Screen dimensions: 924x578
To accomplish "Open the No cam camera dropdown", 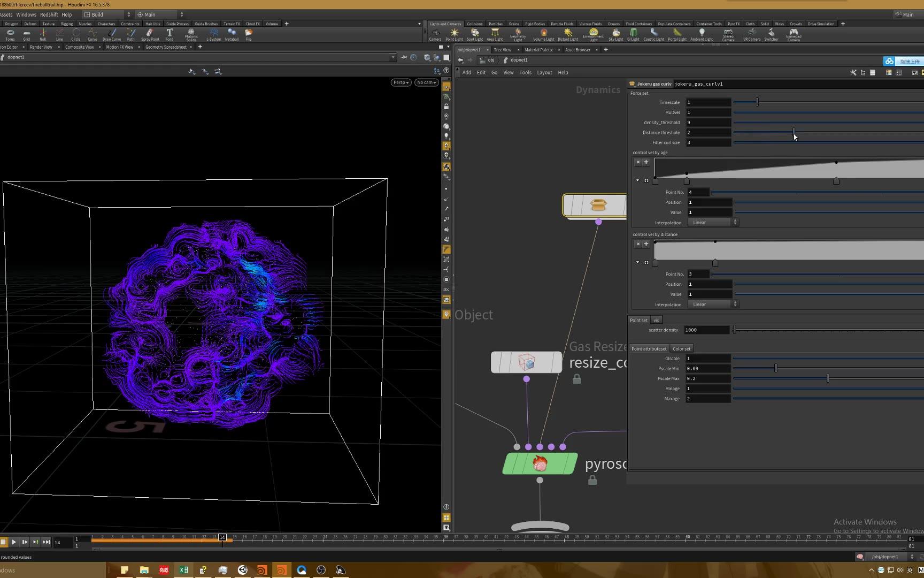I will [427, 82].
